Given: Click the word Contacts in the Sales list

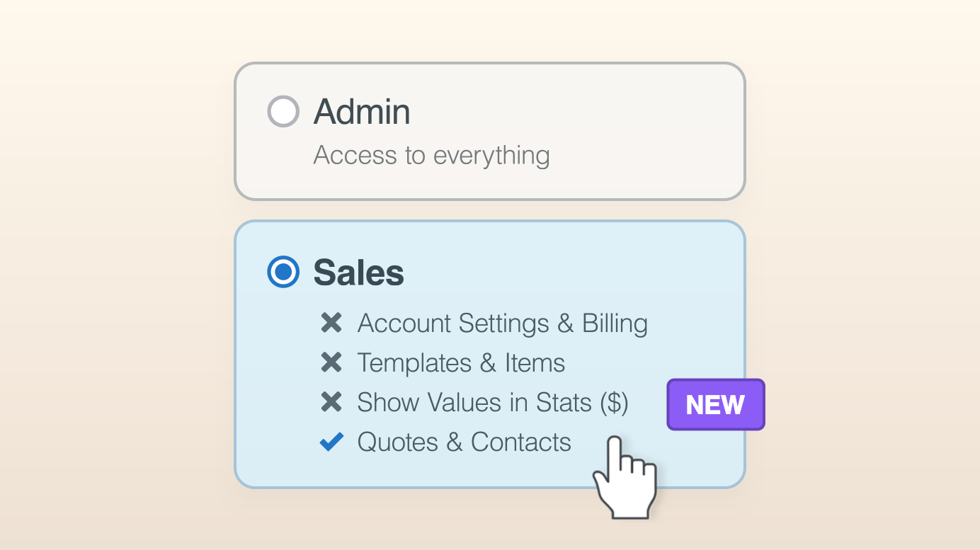Looking at the screenshot, I should tap(520, 442).
